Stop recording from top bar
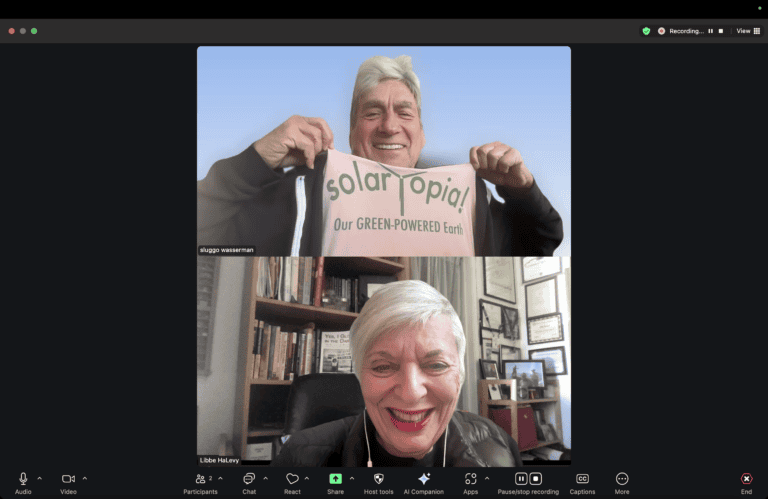 pyautogui.click(x=720, y=31)
